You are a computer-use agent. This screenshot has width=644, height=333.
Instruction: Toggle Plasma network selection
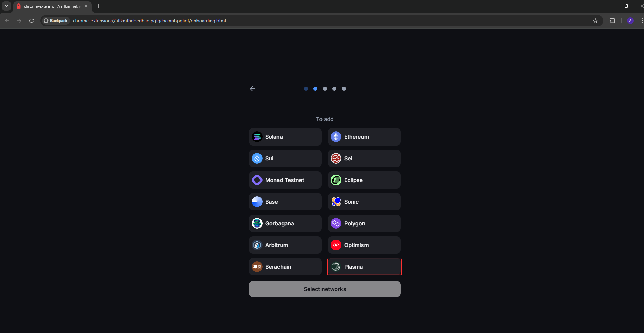364,267
